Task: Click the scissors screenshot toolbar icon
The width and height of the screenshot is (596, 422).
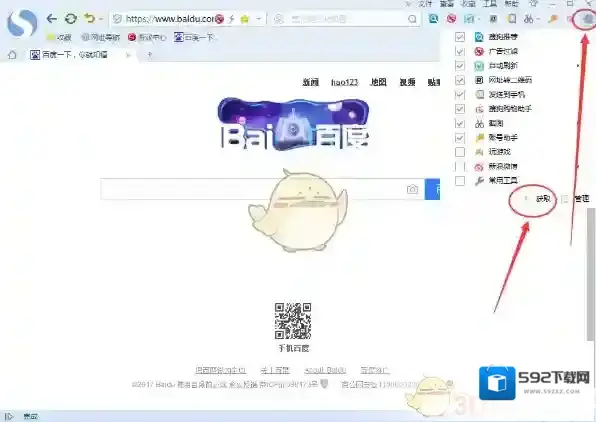Action: coord(529,18)
